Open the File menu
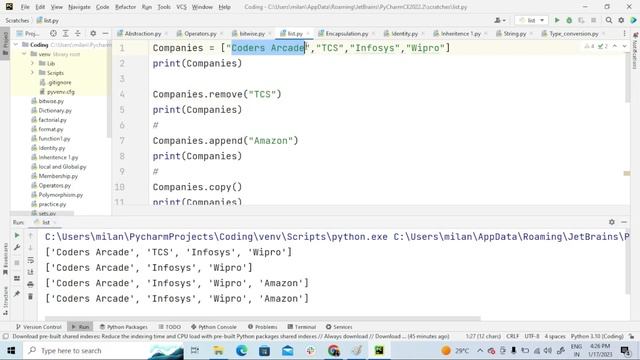The image size is (640, 360). click(25, 7)
